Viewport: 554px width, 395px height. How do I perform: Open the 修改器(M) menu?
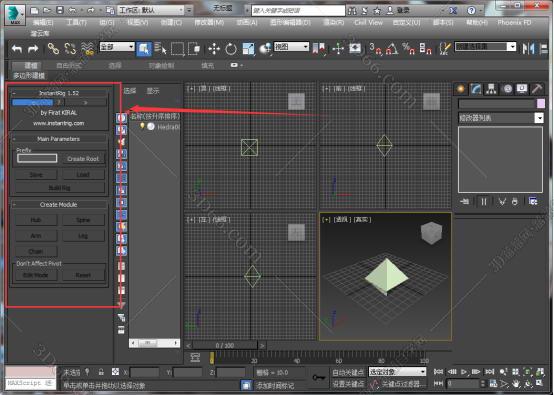click(209, 23)
